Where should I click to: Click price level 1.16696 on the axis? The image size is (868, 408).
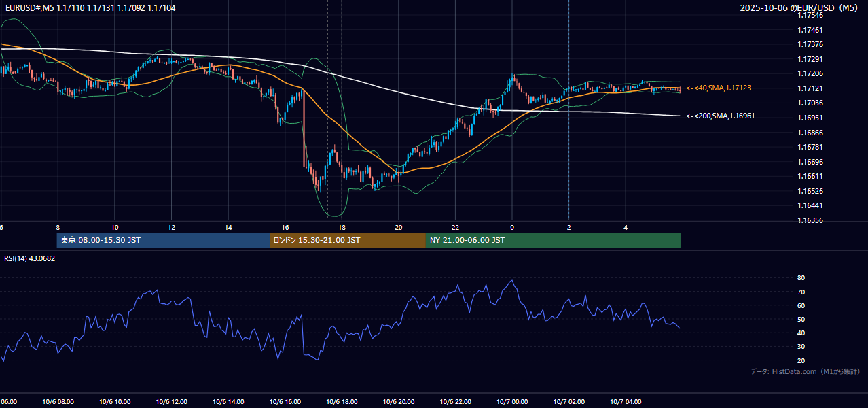[x=810, y=162]
